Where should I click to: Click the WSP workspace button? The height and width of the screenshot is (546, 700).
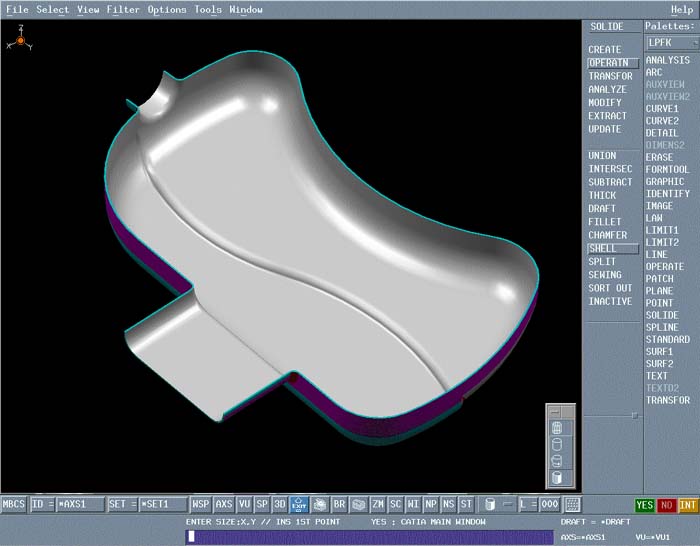201,505
